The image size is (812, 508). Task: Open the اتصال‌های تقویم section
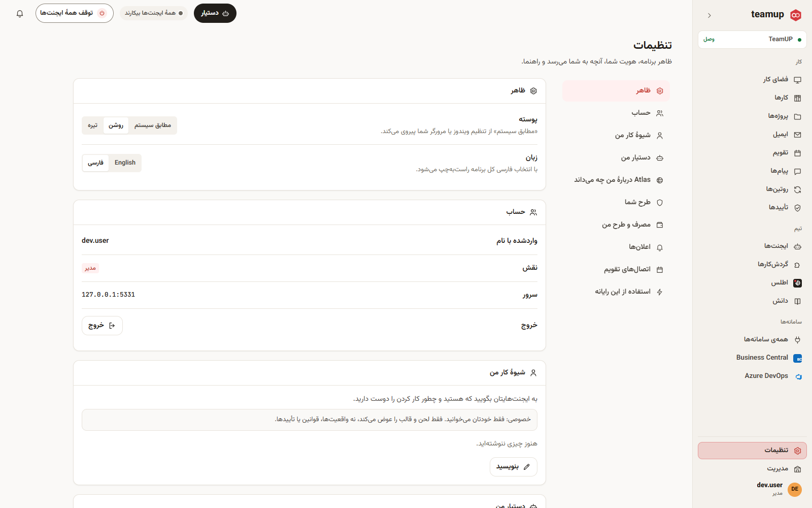[x=616, y=270]
